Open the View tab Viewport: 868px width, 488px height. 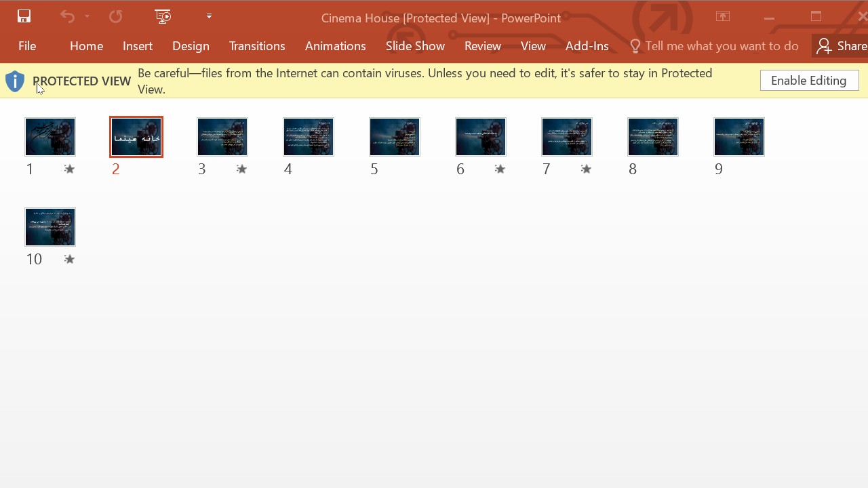coord(533,46)
